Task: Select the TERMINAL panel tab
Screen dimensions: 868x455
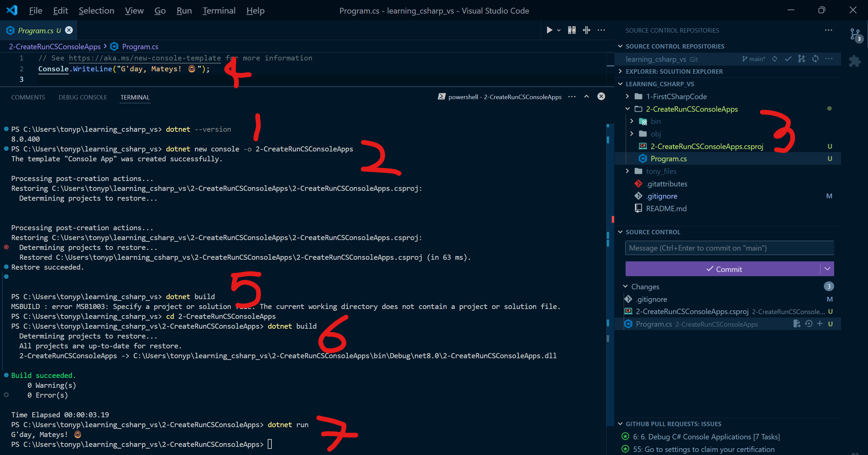Action: (135, 97)
